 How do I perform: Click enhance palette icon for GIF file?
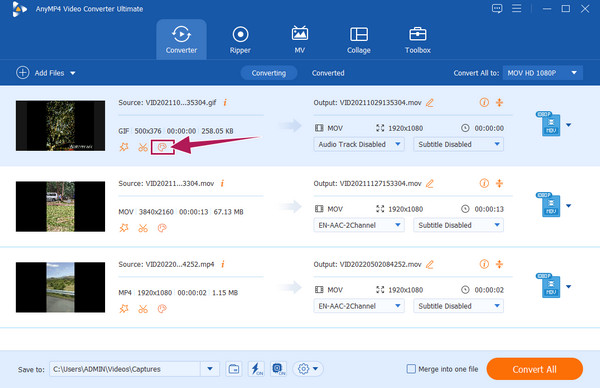(162, 147)
